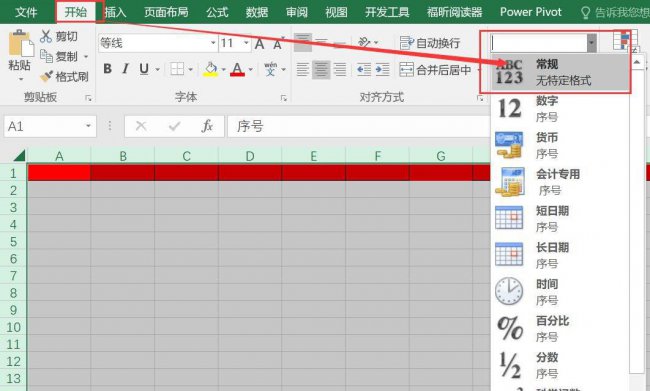Open the number format combo arrow
The image size is (650, 391).
point(592,43)
